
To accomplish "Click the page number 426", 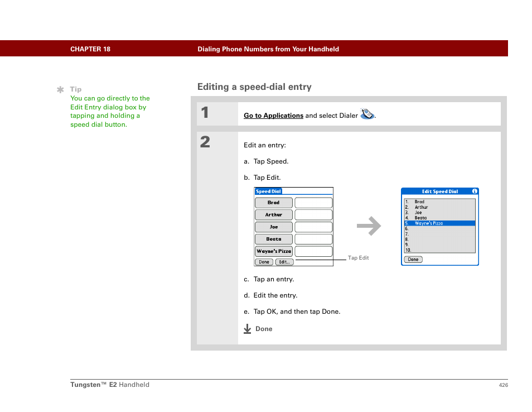I will 503,385.
